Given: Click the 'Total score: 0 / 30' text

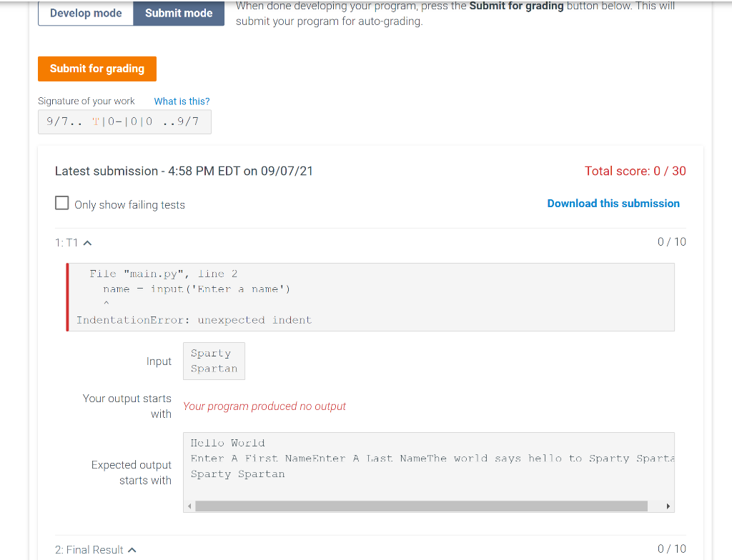Looking at the screenshot, I should 635,171.
